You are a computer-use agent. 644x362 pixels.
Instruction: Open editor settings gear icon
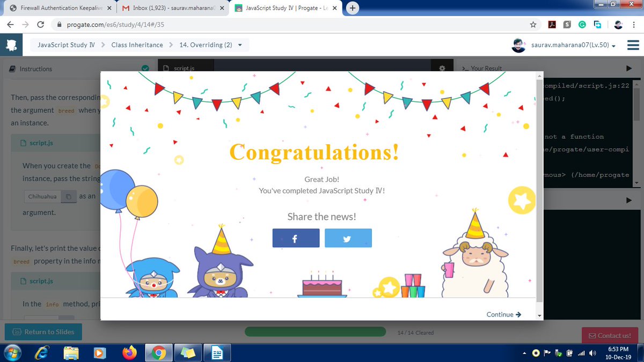coord(442,69)
